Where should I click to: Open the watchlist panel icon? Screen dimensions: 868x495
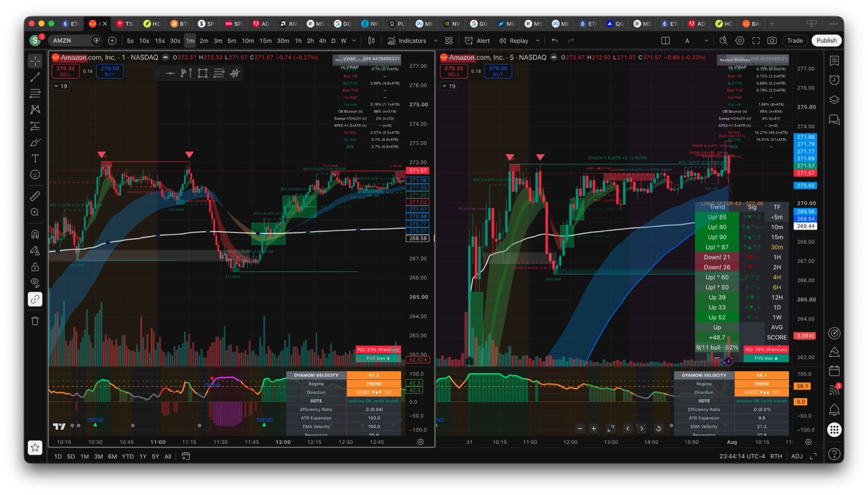tap(834, 61)
